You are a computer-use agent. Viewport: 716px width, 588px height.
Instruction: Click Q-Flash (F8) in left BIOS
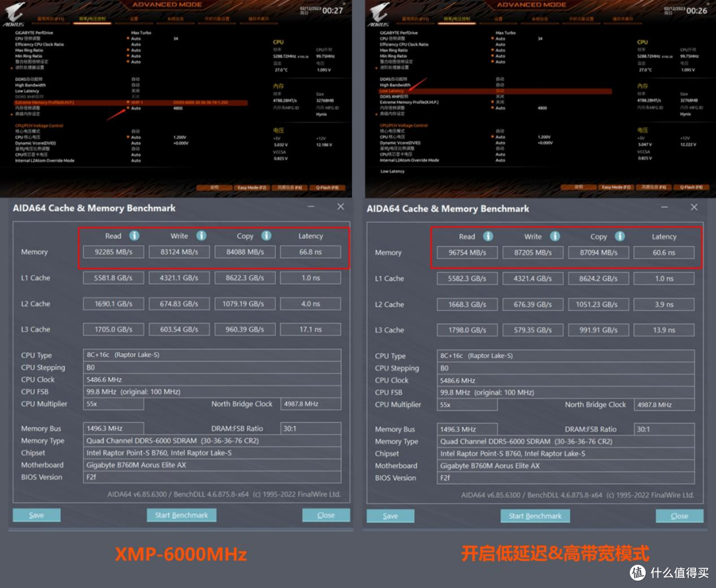327,188
